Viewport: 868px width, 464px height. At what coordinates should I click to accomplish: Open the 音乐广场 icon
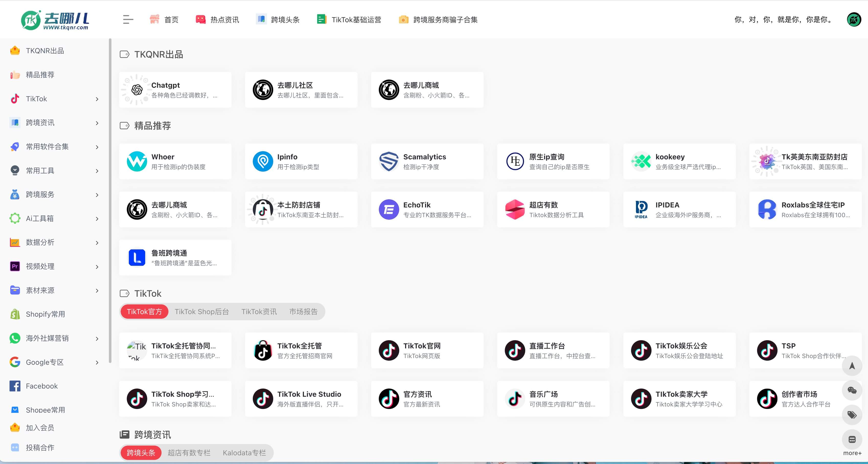(515, 399)
